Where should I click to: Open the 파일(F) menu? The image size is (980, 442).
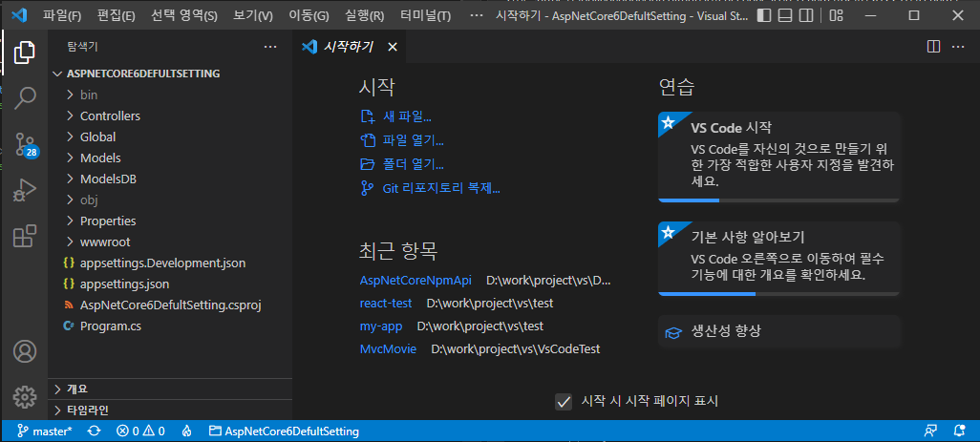[62, 15]
